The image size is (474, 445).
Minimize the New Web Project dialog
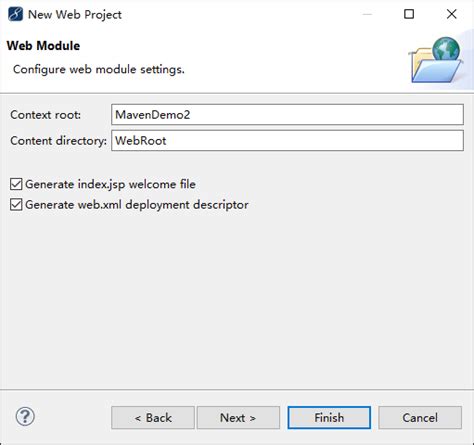(x=367, y=14)
